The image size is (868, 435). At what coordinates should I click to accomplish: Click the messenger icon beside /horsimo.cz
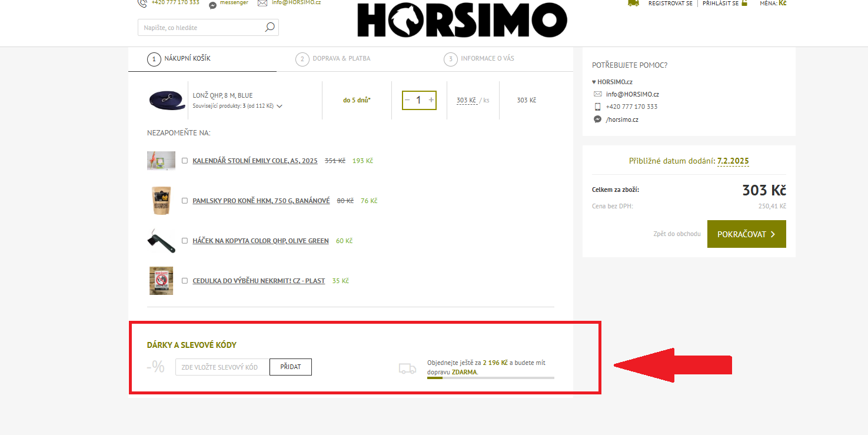[x=598, y=119]
